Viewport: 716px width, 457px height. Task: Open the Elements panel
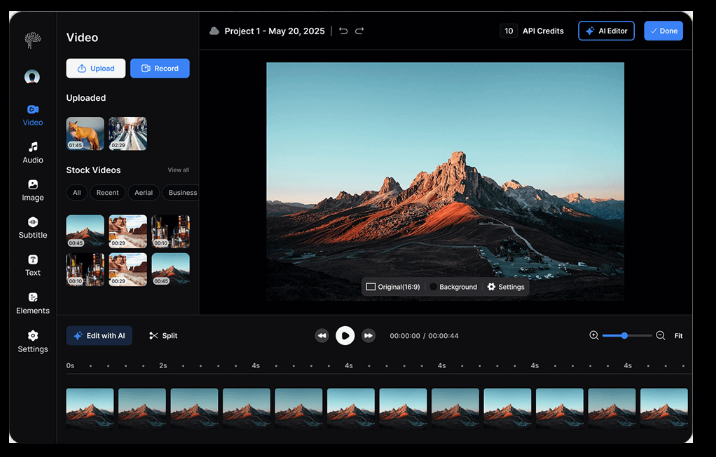tap(33, 303)
